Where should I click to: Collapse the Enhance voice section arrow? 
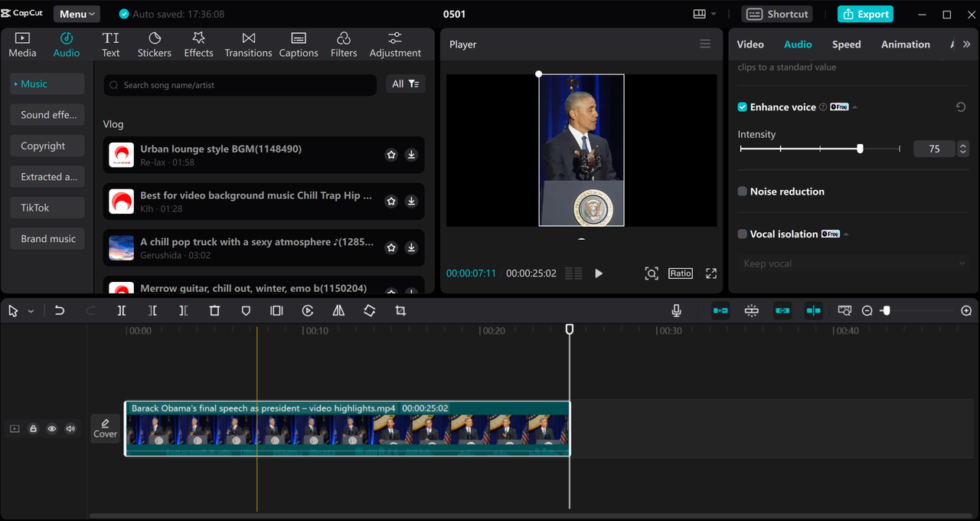point(855,107)
